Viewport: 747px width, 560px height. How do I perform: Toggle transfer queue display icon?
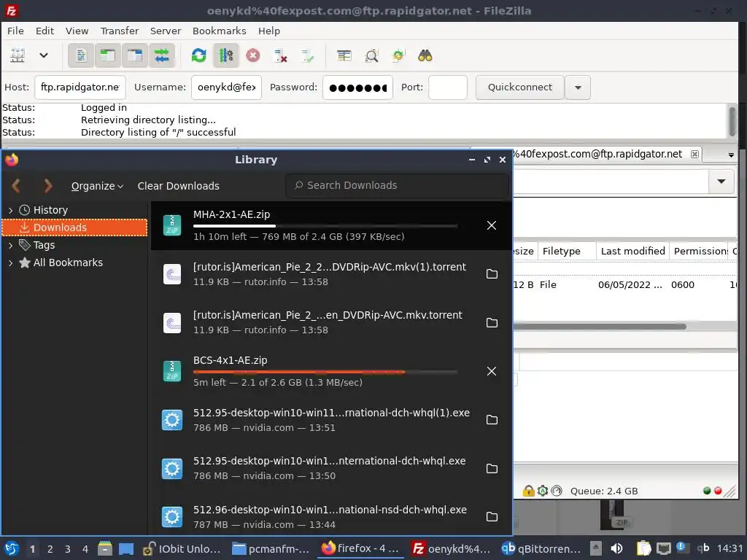pos(162,55)
